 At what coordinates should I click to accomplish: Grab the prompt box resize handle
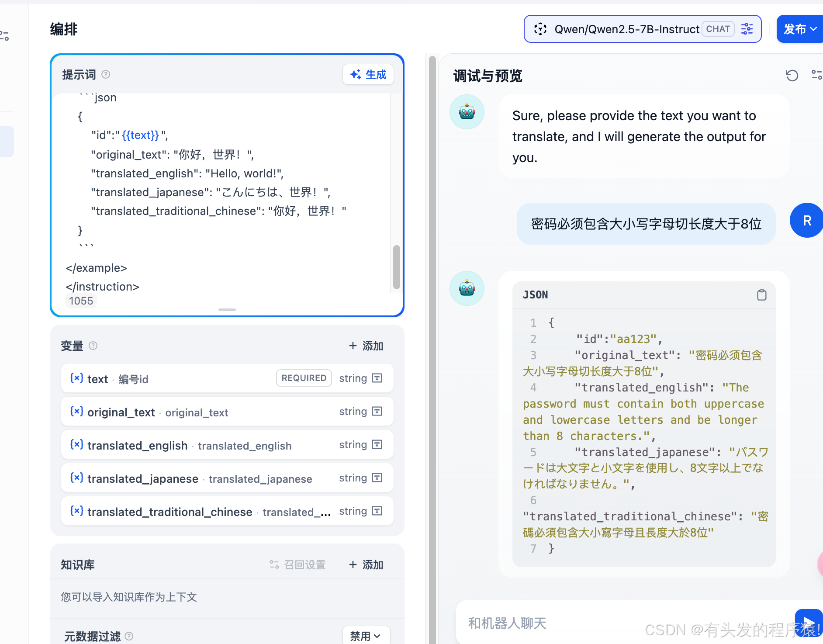[227, 309]
